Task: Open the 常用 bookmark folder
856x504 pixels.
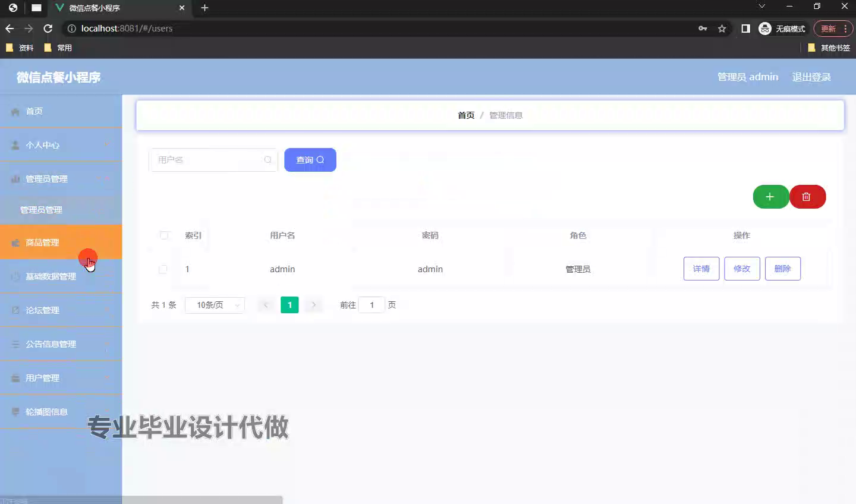Action: (58, 48)
